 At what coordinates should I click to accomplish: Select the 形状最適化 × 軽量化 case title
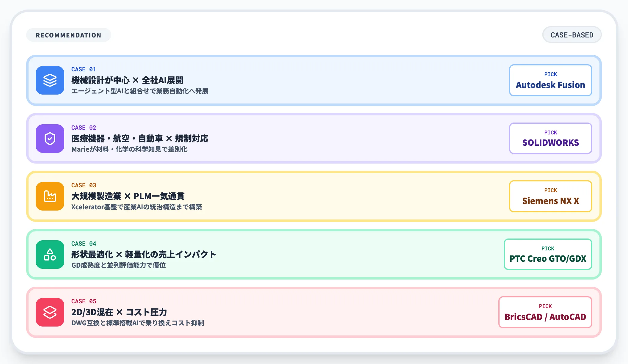[x=144, y=254]
